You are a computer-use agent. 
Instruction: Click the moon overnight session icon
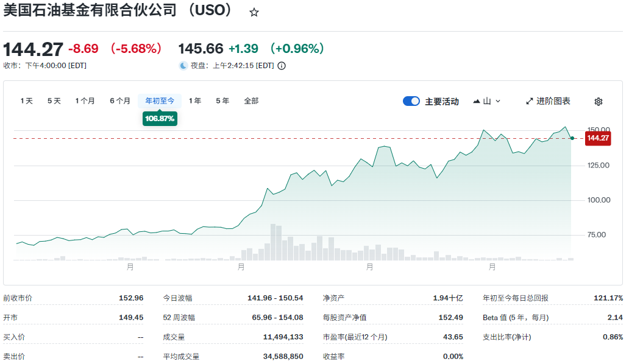(183, 66)
